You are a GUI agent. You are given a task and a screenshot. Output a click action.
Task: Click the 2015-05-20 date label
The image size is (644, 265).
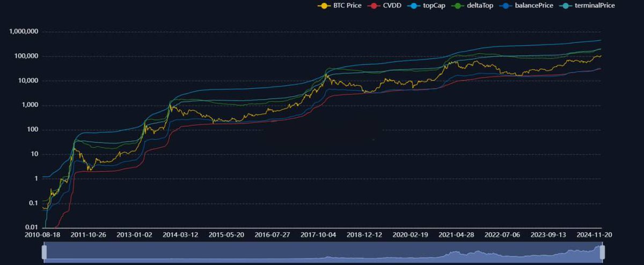pos(227,235)
